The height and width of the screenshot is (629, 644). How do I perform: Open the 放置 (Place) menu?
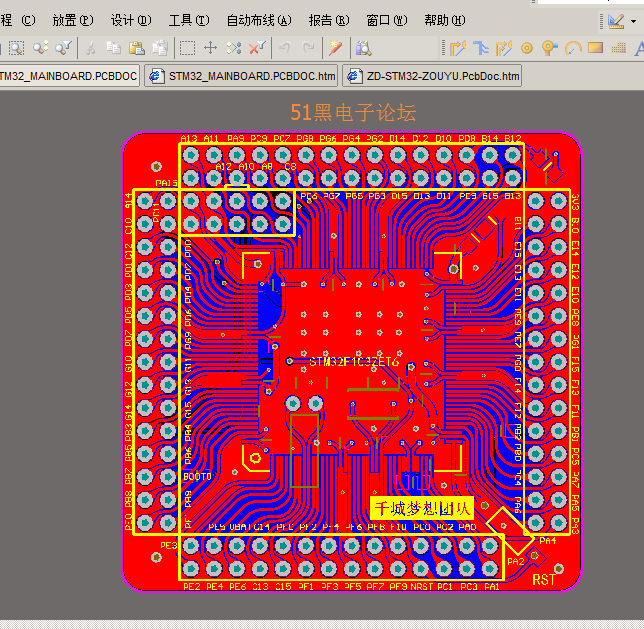[73, 20]
